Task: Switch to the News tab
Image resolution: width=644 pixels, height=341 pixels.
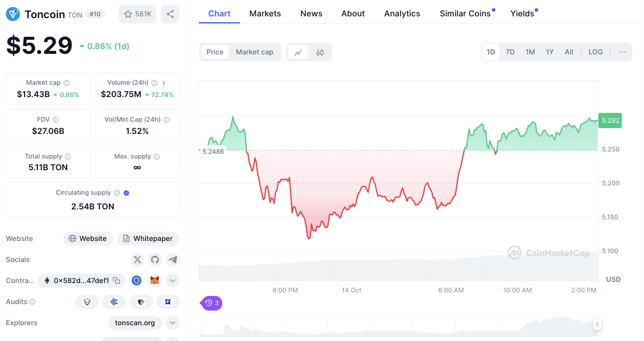Action: pyautogui.click(x=311, y=13)
